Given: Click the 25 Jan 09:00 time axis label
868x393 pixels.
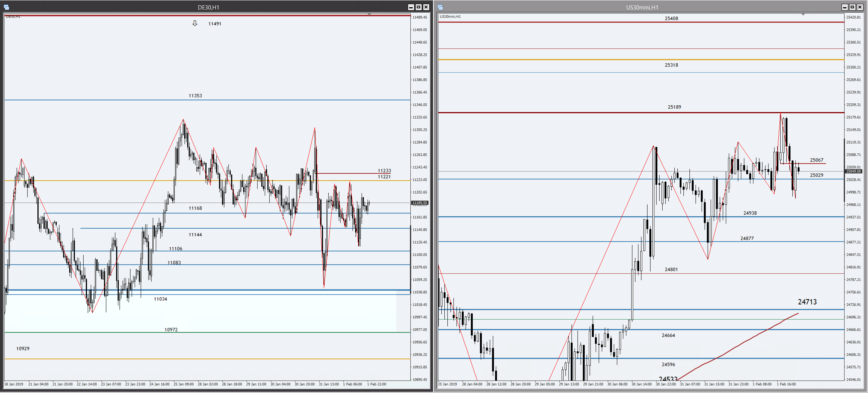Looking at the screenshot, I should tap(183, 384).
